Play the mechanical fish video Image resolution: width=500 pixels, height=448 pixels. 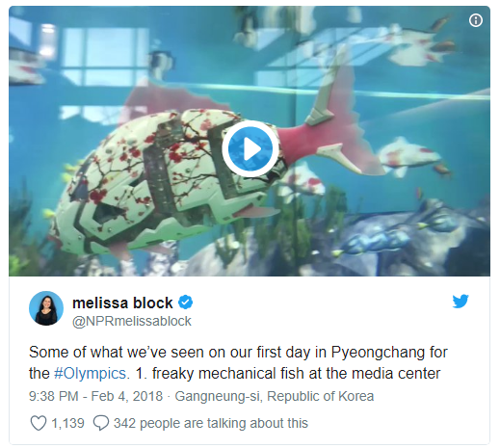pyautogui.click(x=250, y=149)
